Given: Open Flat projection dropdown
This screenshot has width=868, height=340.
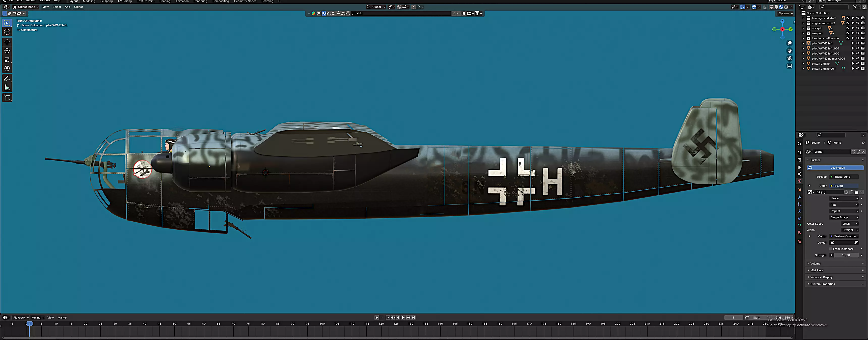Looking at the screenshot, I should coord(844,205).
